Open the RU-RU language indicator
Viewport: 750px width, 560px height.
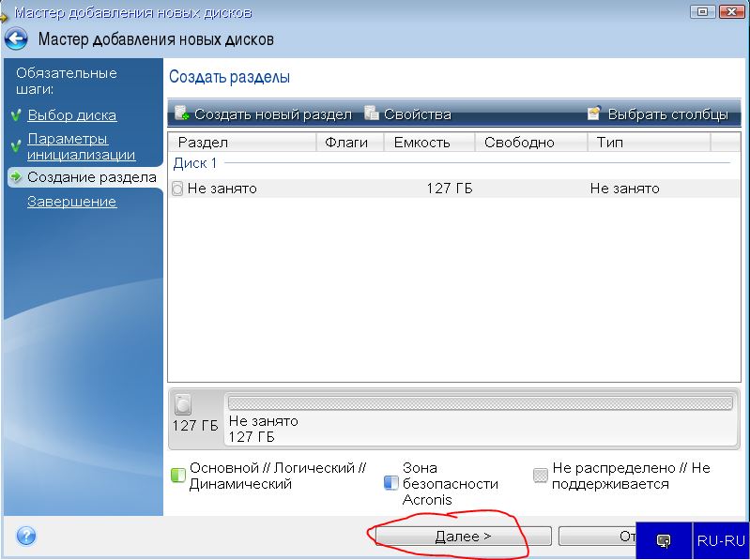[721, 540]
